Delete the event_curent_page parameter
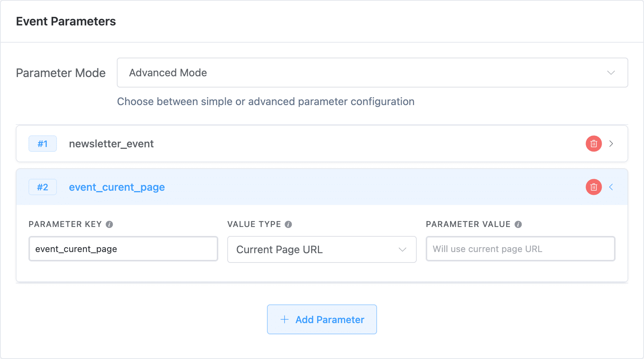644x359 pixels. pos(593,187)
